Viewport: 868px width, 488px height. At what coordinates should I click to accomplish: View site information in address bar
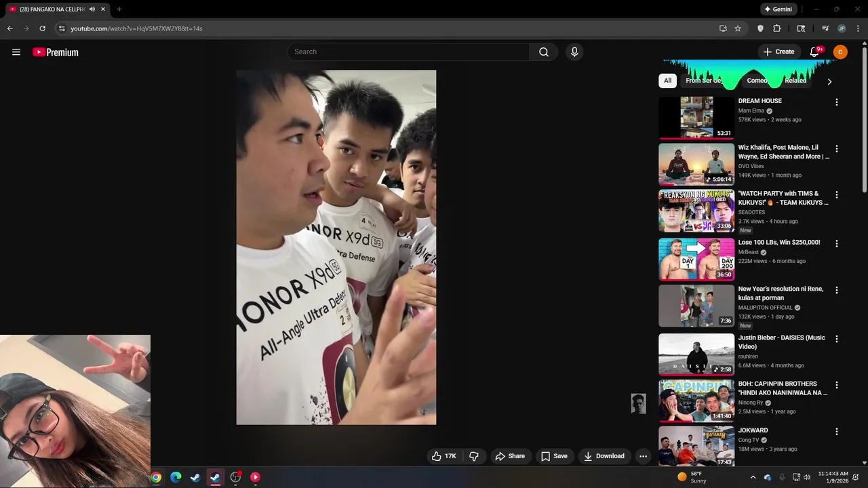pos(62,28)
